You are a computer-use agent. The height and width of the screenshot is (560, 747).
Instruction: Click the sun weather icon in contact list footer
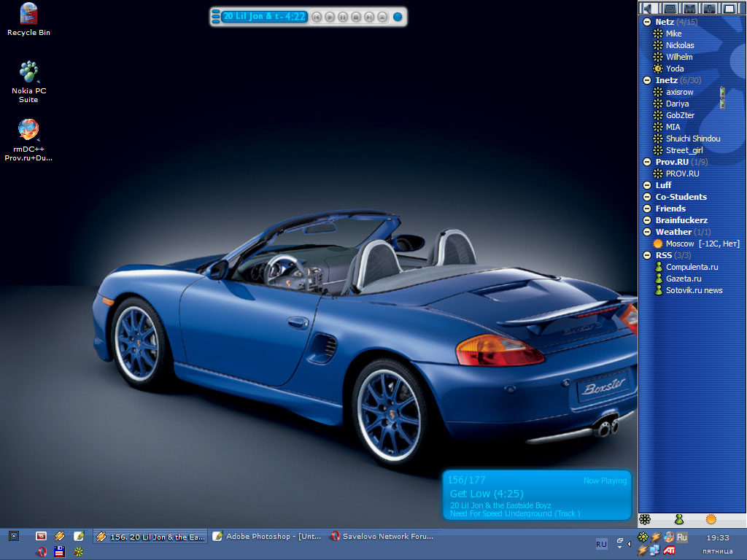(x=711, y=519)
